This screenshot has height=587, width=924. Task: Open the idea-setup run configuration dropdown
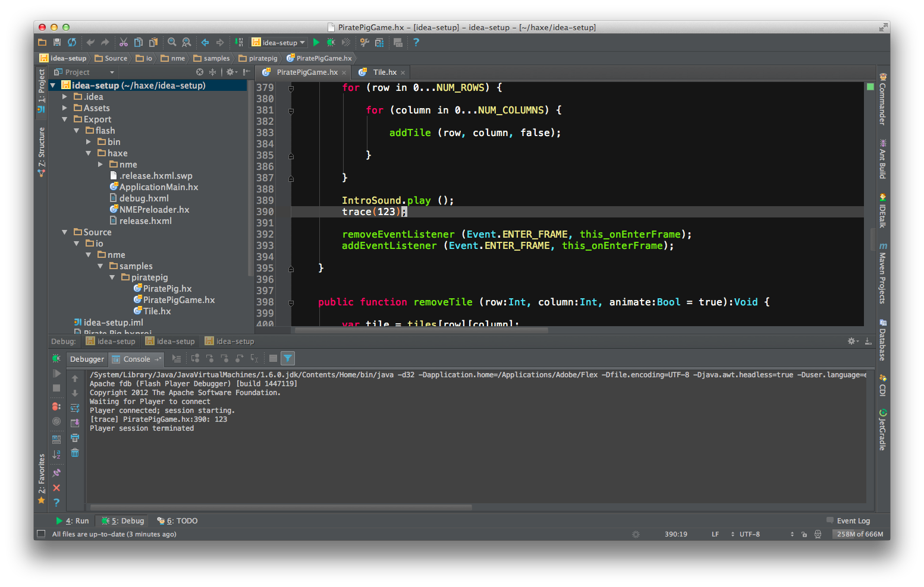278,42
